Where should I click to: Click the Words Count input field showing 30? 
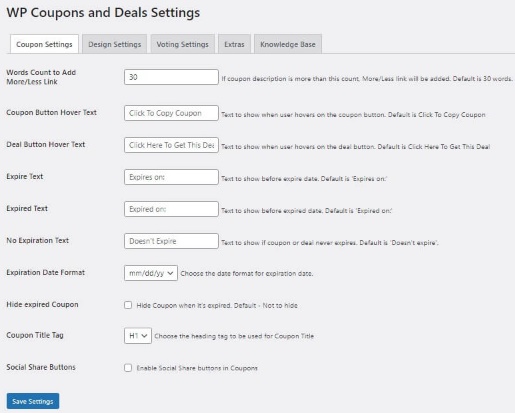tap(171, 77)
